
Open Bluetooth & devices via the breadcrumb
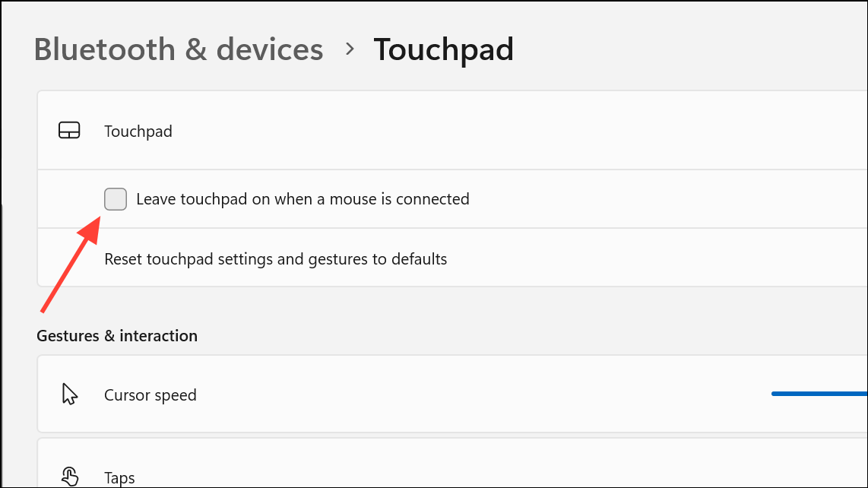pos(179,49)
